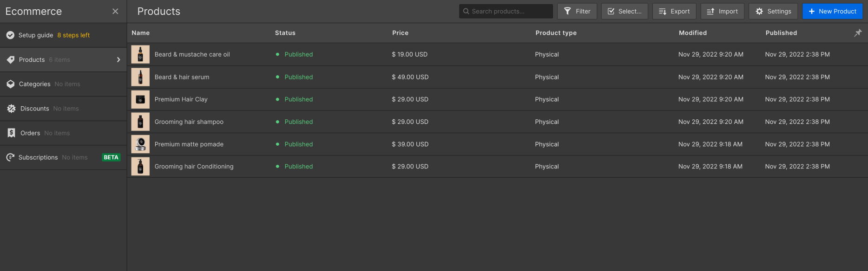The image size is (868, 271).
Task: Click the Products tag icon in sidebar
Action: (x=11, y=60)
